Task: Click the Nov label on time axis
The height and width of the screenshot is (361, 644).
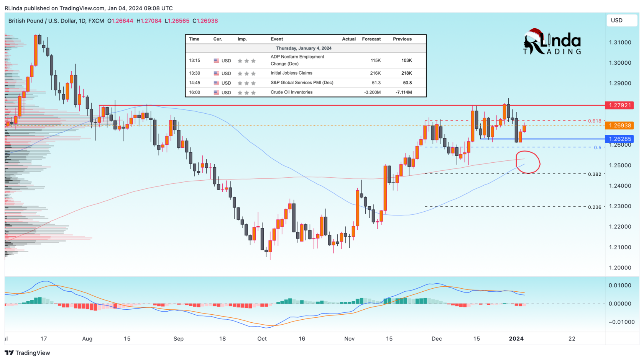Action: click(349, 338)
